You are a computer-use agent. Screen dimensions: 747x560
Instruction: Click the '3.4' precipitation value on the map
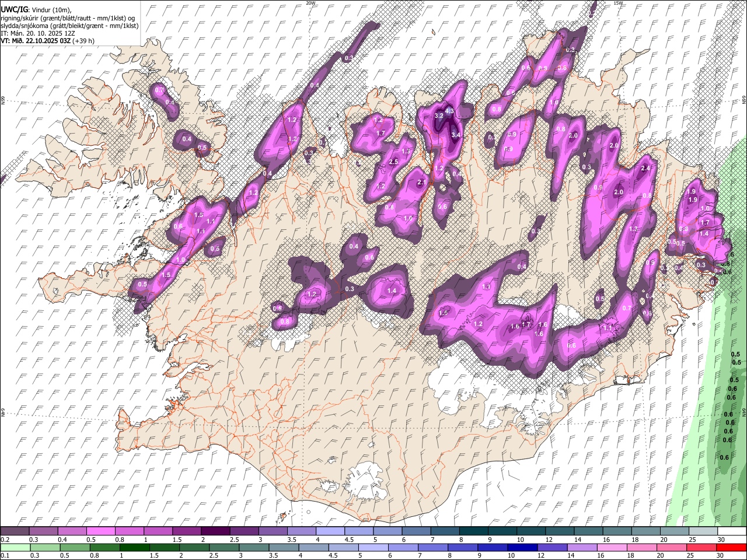[456, 135]
